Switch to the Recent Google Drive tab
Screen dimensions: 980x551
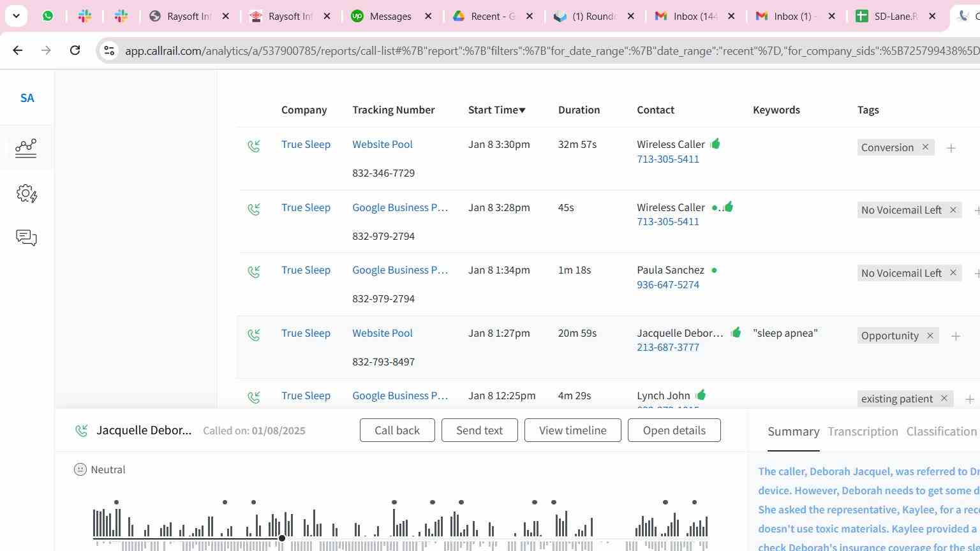(492, 16)
